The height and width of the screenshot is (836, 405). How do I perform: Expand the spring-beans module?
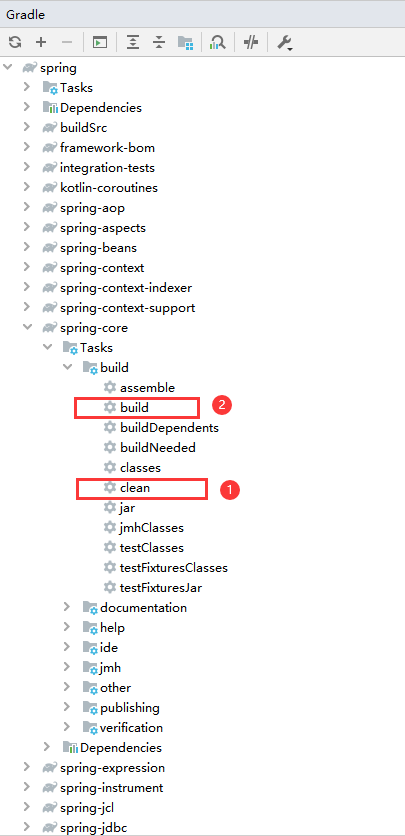pyautogui.click(x=27, y=247)
